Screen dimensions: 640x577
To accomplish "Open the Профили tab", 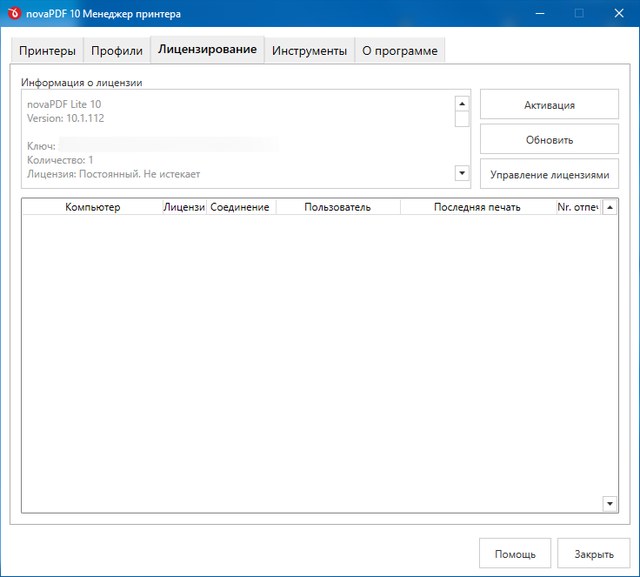I will [x=117, y=51].
